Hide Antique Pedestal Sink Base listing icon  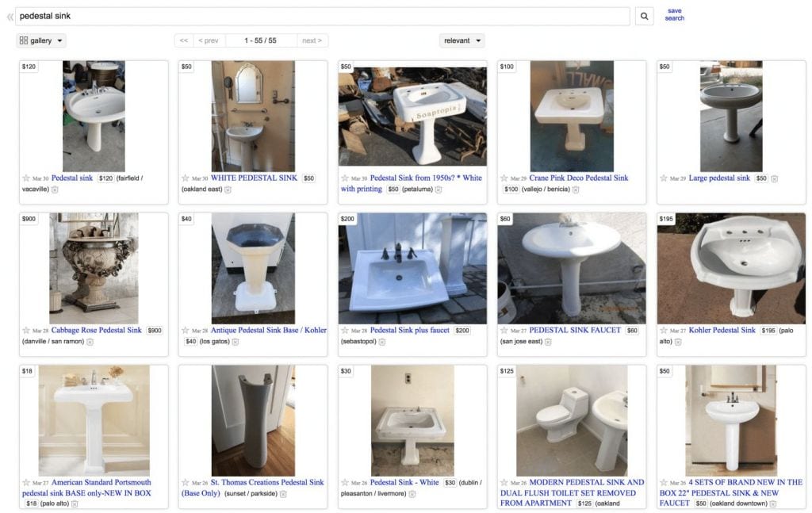pyautogui.click(x=235, y=342)
